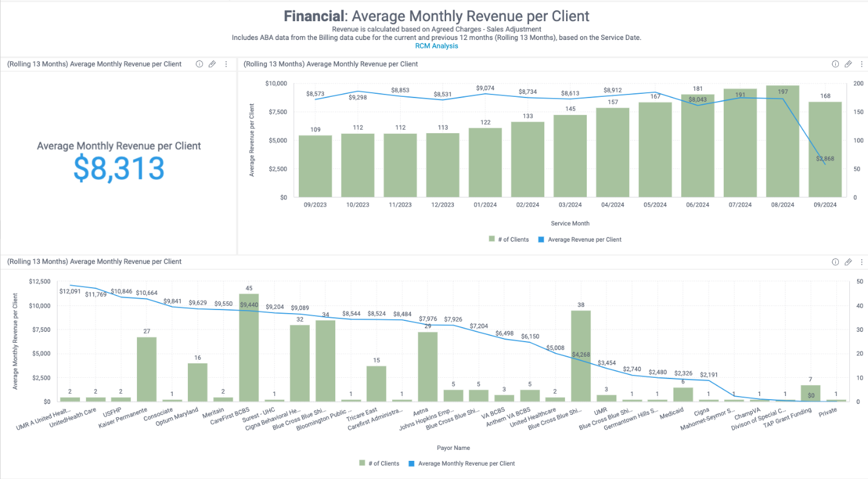Select the CareFirst BCBS bar with 45 clients
Image resolution: width=868 pixels, height=479 pixels.
point(249,348)
